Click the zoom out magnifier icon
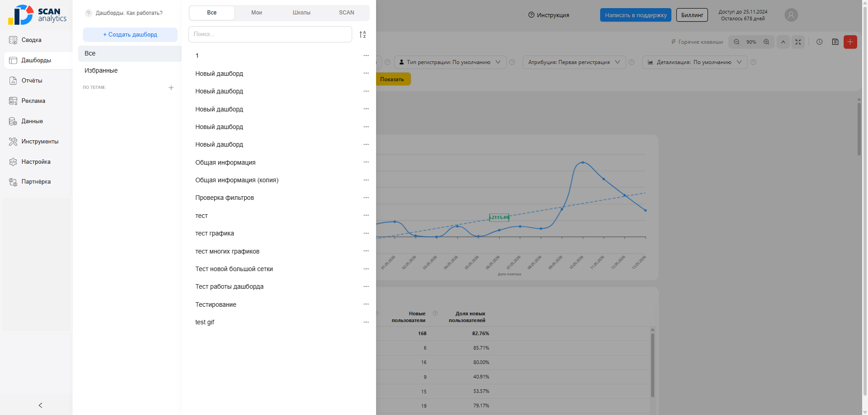The height and width of the screenshot is (415, 868). [736, 42]
